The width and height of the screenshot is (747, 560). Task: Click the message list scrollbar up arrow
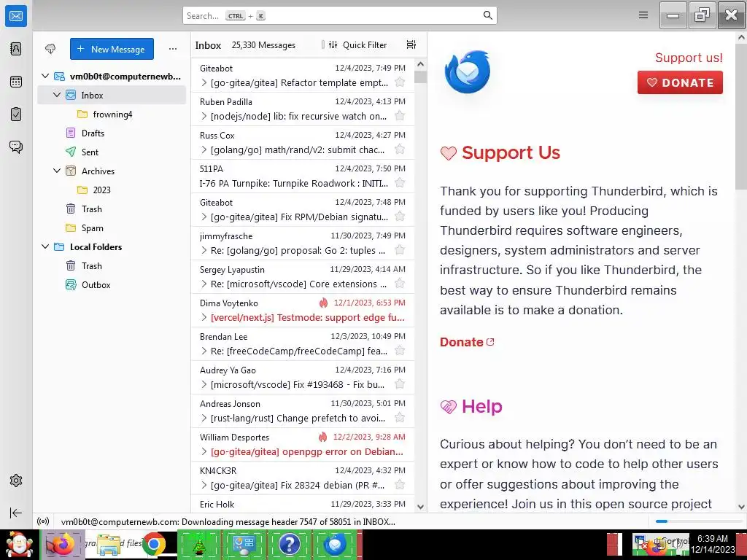(420, 64)
